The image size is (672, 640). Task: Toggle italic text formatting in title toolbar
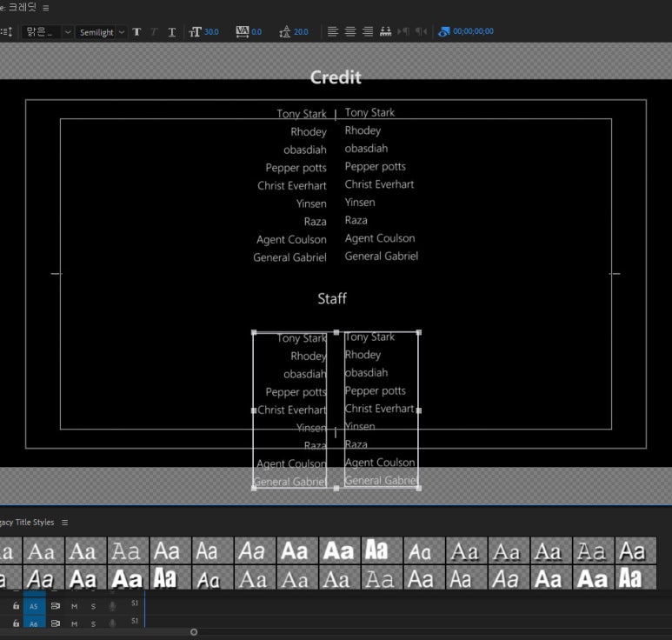click(x=154, y=31)
